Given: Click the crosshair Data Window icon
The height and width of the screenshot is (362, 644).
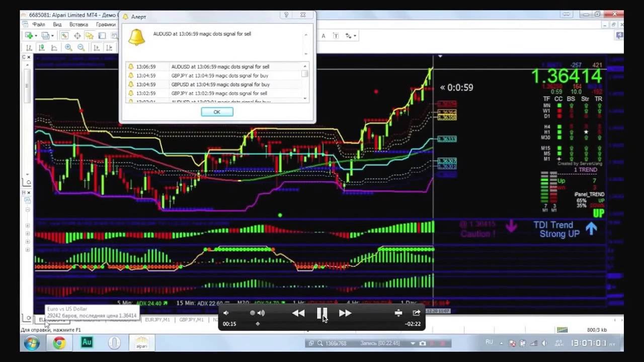Looking at the screenshot, I should click(x=77, y=36).
